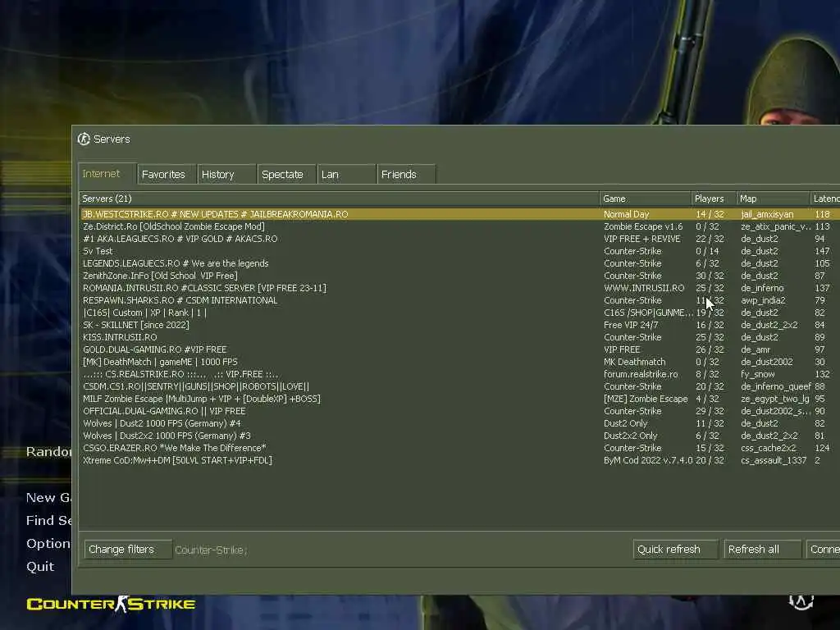Screen dimensions: 840x630
Task: Select OFFICIAL.DUAL-GAMING.RO VIP FREE server
Action: 459,412
